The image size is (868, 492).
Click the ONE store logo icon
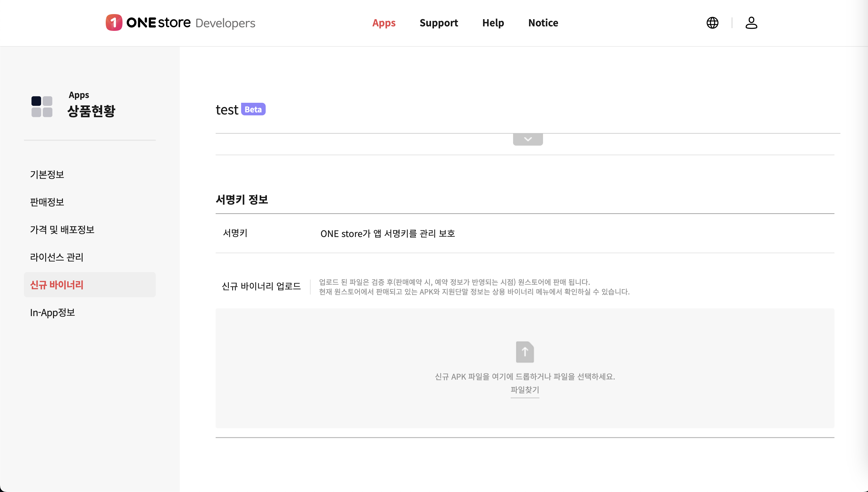coord(114,23)
